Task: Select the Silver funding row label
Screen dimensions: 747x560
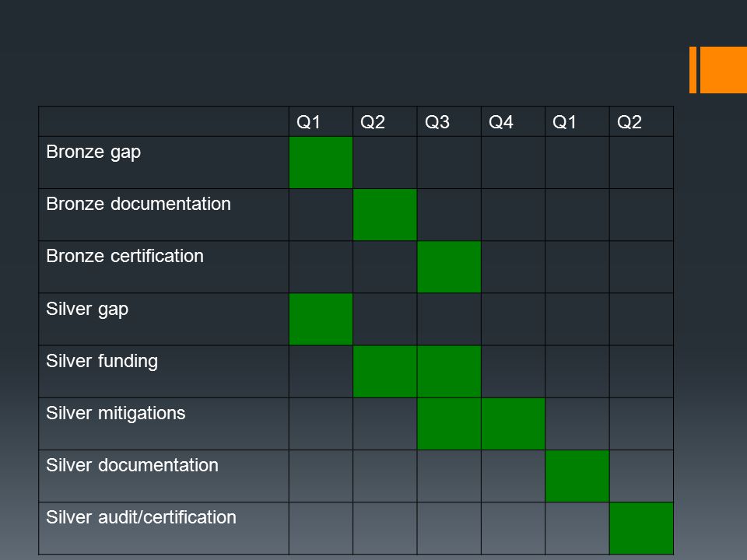Action: 102,362
